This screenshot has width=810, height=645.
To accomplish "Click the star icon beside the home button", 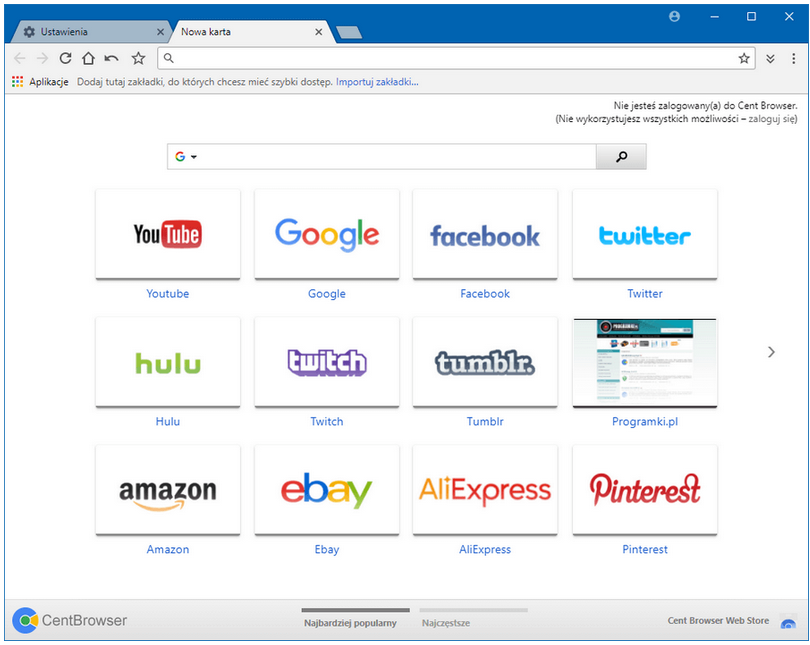I will pos(138,58).
